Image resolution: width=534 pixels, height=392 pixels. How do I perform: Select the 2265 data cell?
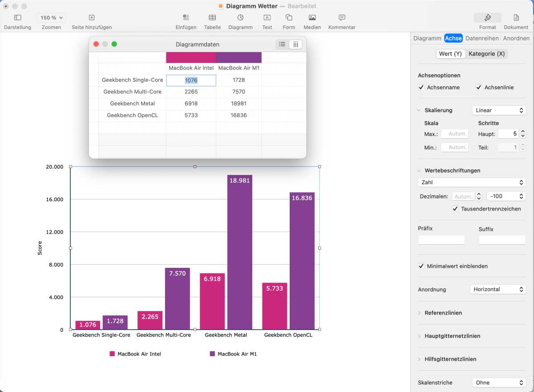coord(191,92)
